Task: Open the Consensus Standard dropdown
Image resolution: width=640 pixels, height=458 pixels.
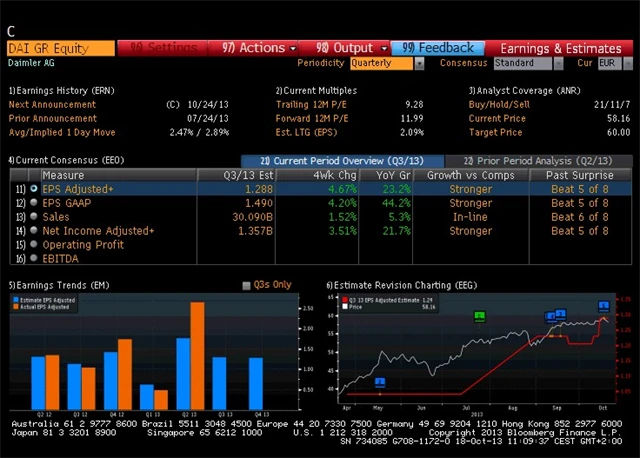Action: point(527,63)
